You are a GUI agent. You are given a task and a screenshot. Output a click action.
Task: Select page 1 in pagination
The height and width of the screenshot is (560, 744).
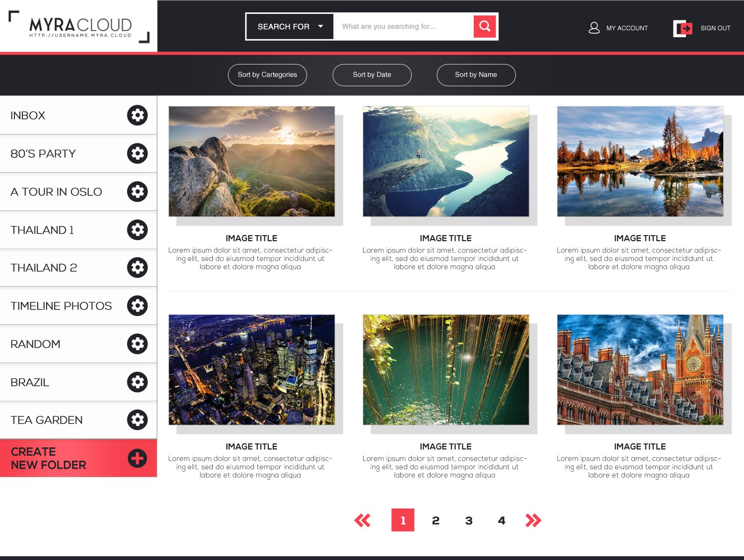(403, 520)
